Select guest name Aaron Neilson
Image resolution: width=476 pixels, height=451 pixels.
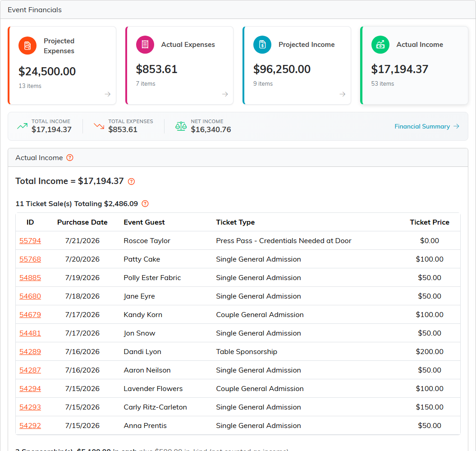[147, 370]
